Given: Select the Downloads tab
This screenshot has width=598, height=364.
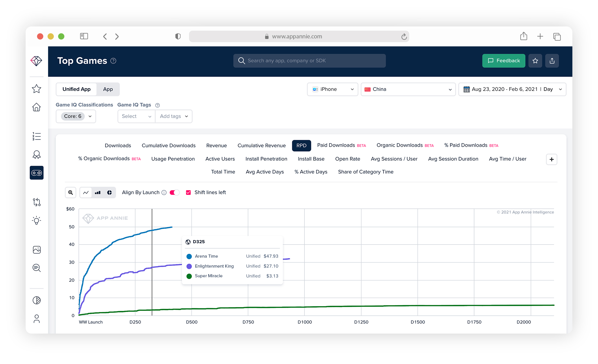Looking at the screenshot, I should click(x=117, y=145).
